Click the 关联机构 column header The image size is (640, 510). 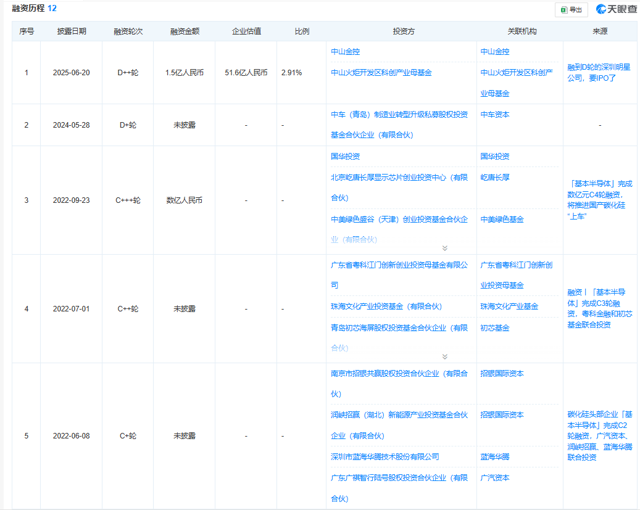click(522, 31)
